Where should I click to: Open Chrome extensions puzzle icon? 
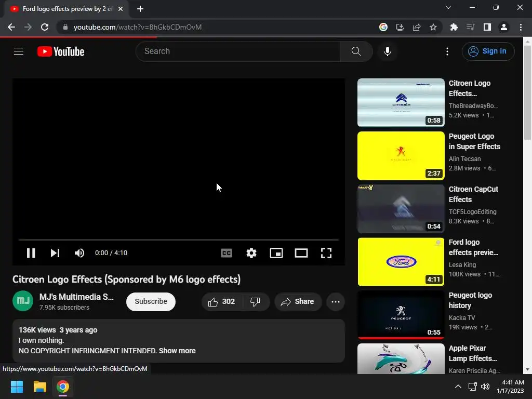[454, 27]
